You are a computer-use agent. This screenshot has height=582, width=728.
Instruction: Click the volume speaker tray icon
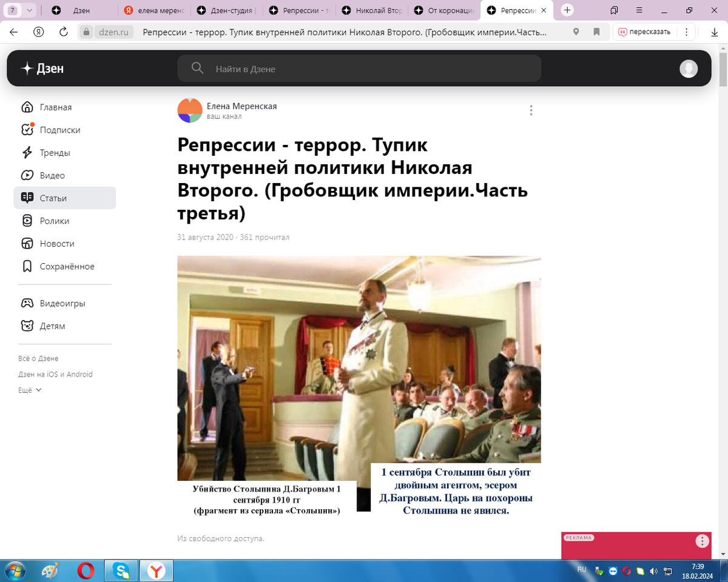[654, 571]
